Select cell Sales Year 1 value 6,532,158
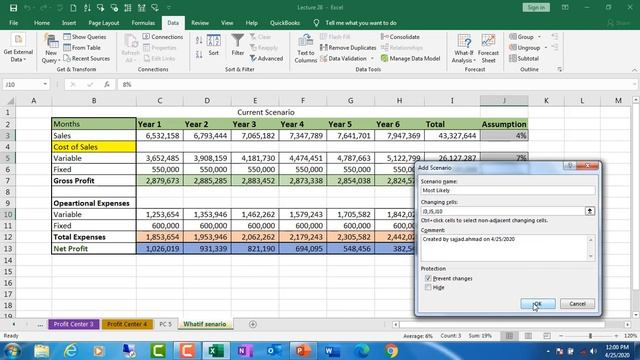The height and width of the screenshot is (360, 640). pos(160,136)
